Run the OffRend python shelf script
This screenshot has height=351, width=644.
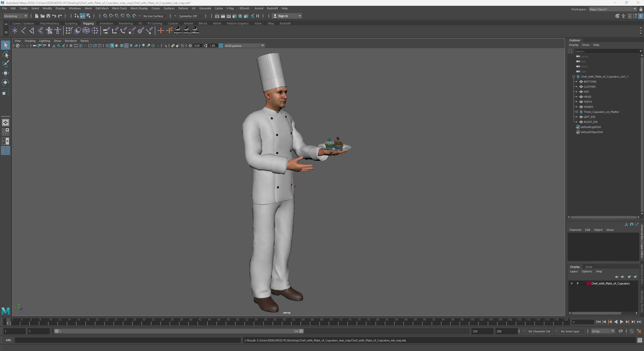click(x=195, y=30)
